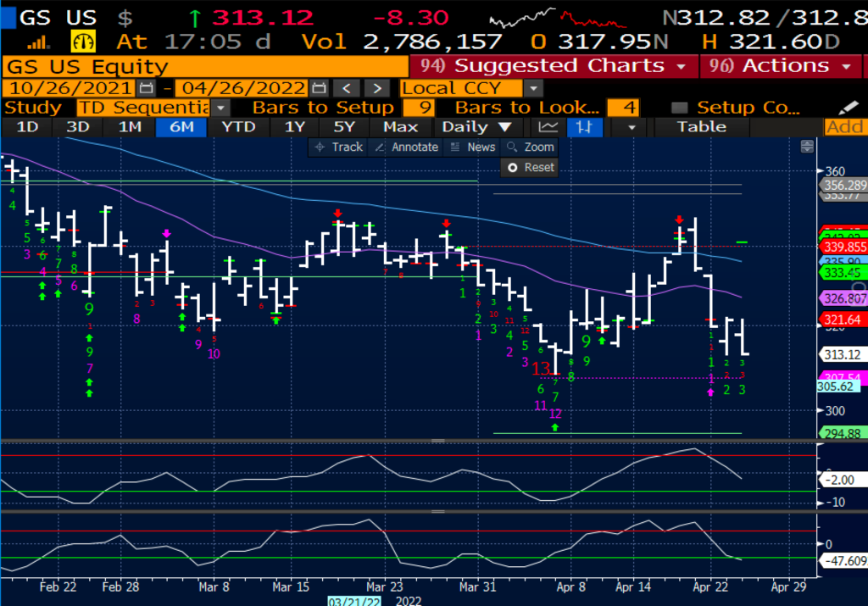Open the chart News tool

pyautogui.click(x=473, y=147)
